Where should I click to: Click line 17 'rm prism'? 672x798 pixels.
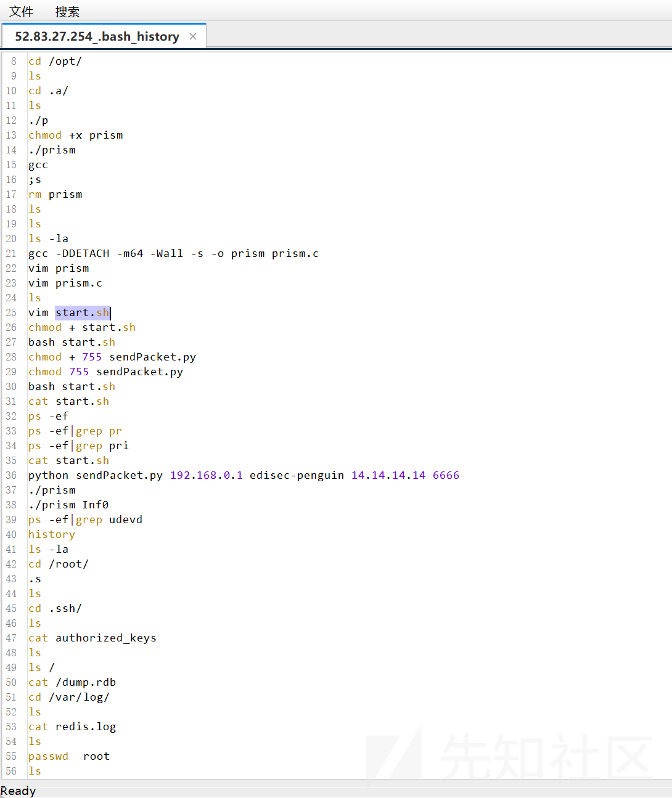[x=55, y=194]
